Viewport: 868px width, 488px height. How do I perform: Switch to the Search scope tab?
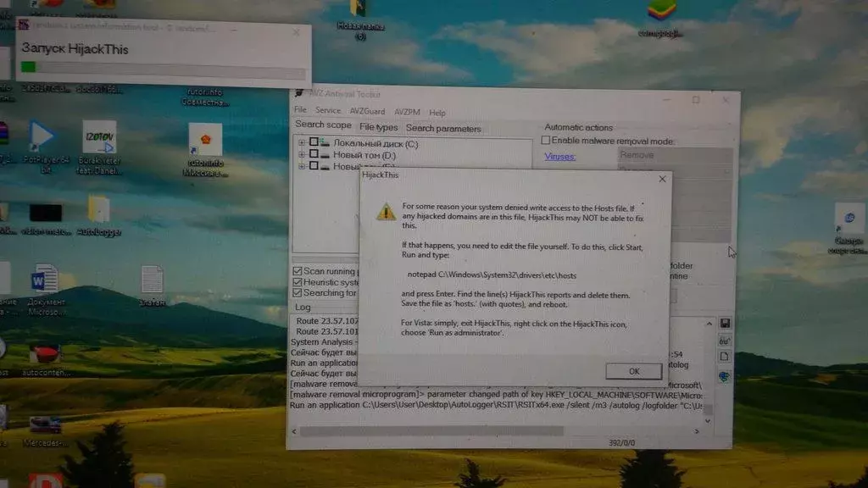click(x=323, y=125)
